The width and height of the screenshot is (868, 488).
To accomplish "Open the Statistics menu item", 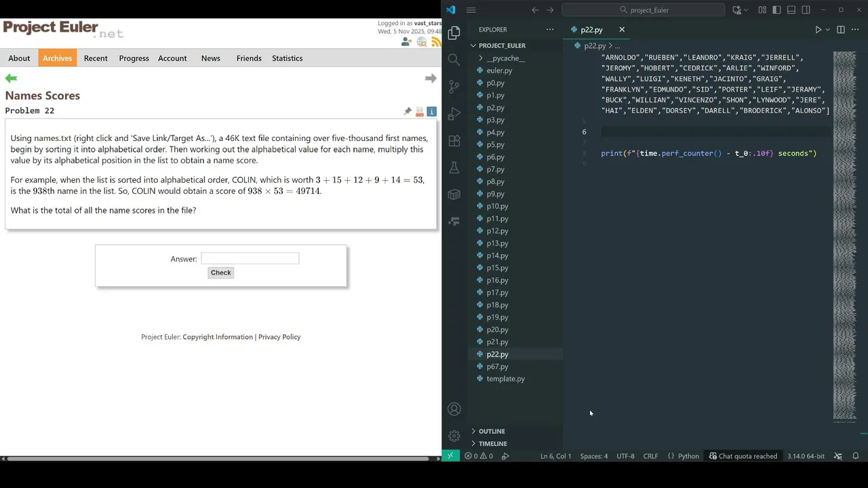I will click(x=287, y=58).
